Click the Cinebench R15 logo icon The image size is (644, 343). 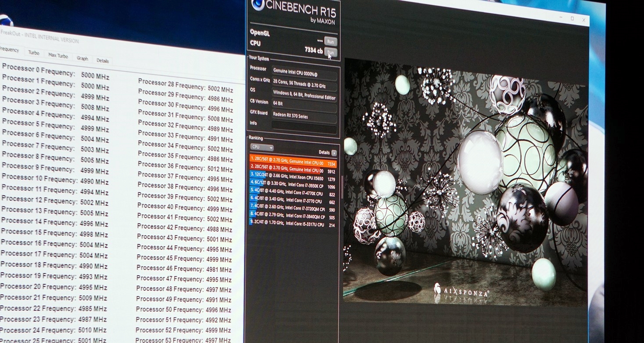point(258,5)
